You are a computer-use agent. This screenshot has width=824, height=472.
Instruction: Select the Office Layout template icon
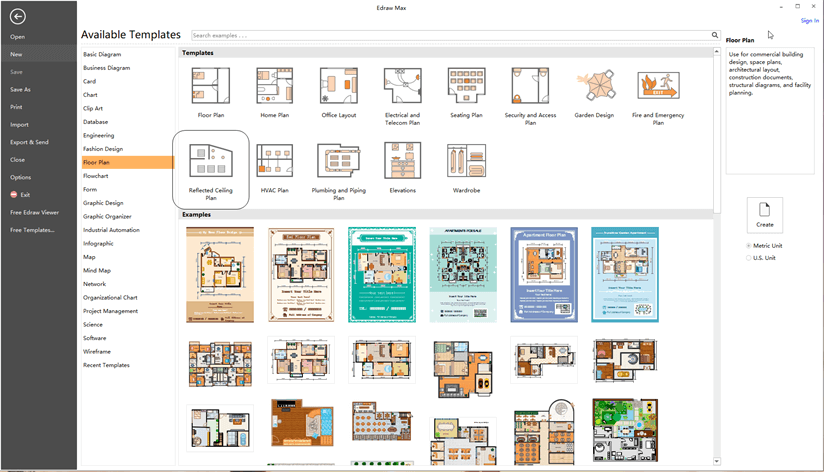click(x=339, y=85)
